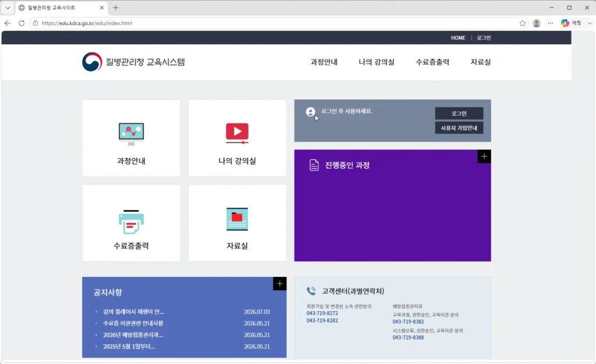Click 고객센터(과별연락처) heading

(x=353, y=291)
